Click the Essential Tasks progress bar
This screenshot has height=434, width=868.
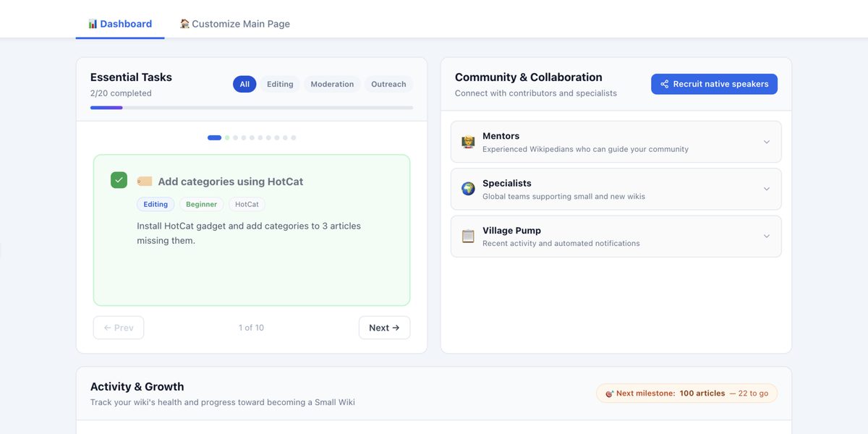pyautogui.click(x=252, y=108)
